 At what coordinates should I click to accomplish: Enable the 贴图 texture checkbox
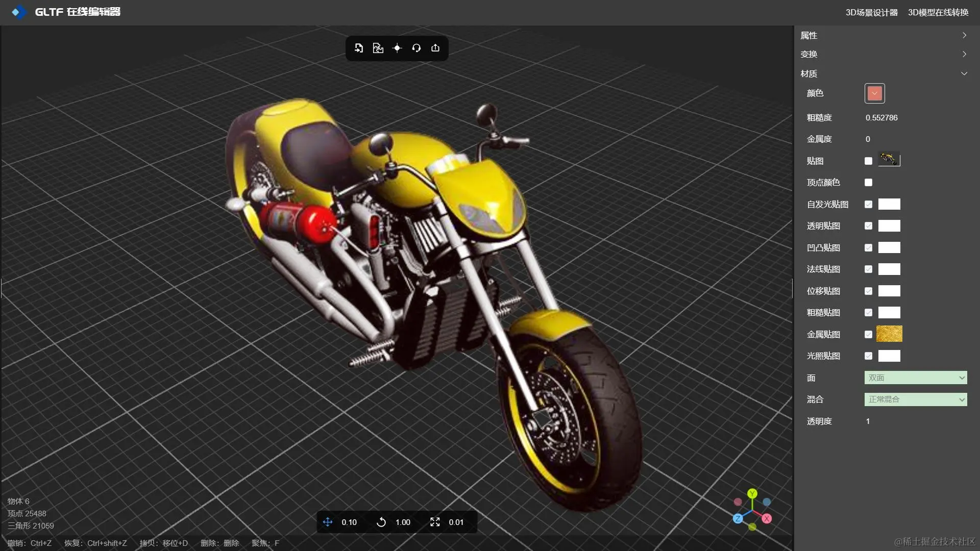coord(868,161)
